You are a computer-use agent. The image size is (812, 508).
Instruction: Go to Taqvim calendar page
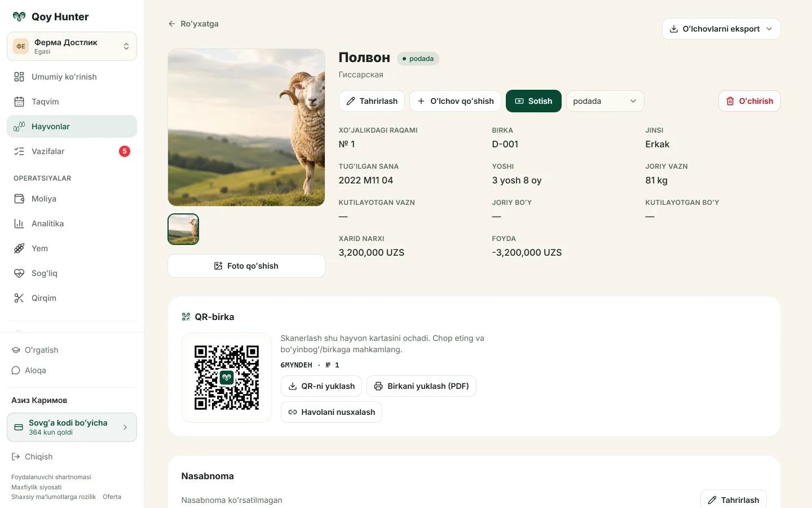(72, 102)
